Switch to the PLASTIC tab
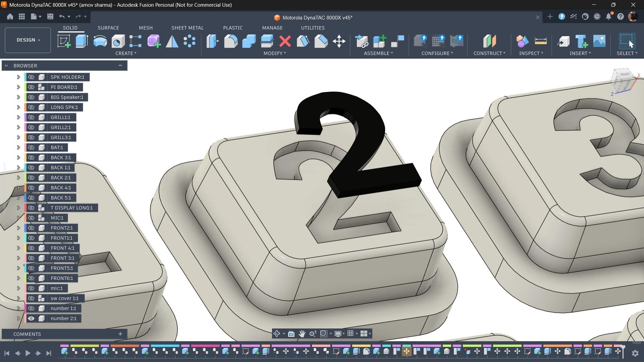Image resolution: width=644 pixels, height=362 pixels. pos(233,28)
